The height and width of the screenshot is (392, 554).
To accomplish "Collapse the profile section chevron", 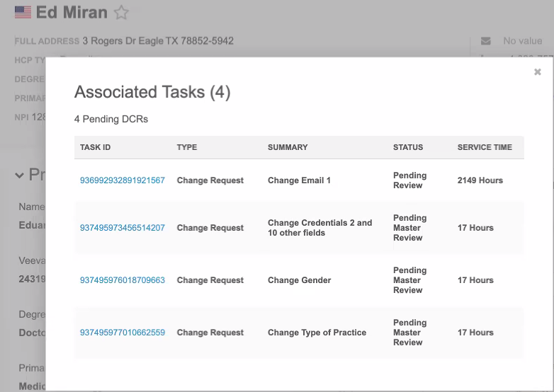I will pyautogui.click(x=19, y=175).
